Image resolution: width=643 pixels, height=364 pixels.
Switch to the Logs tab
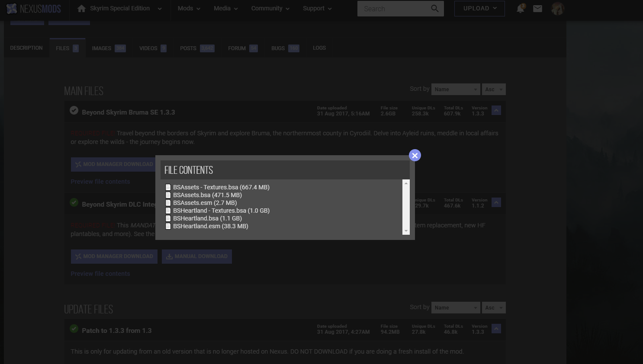(319, 48)
